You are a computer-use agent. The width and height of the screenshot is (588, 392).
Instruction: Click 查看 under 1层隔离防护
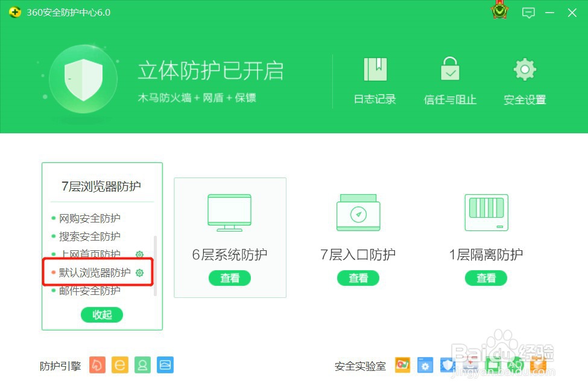pos(486,278)
